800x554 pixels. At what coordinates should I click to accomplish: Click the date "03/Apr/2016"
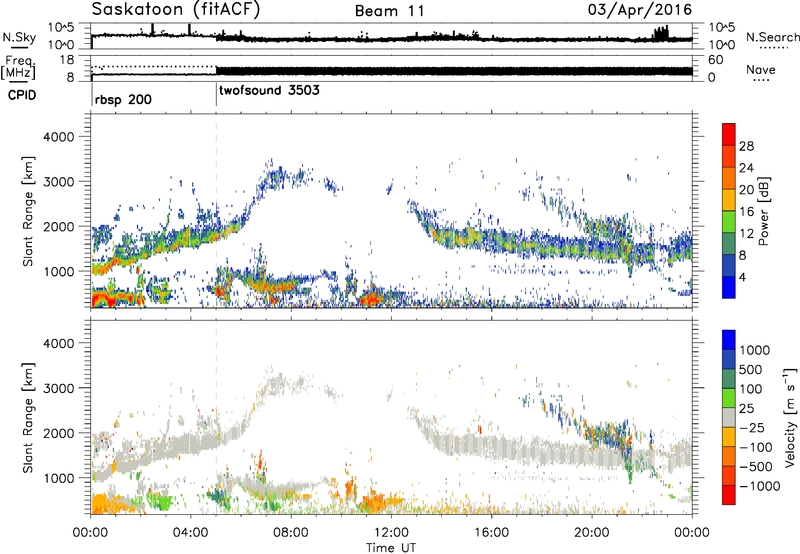640,9
